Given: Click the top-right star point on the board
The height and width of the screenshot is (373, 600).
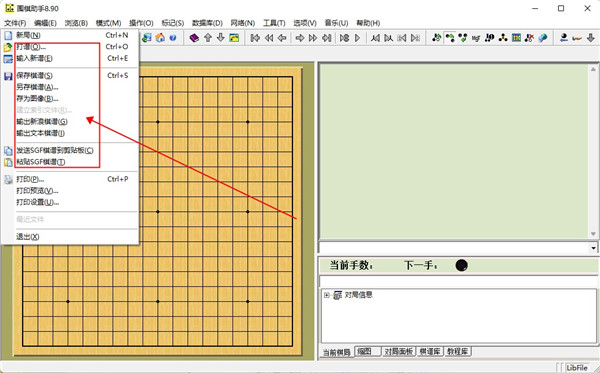Looking at the screenshot, I should pos(248,122).
